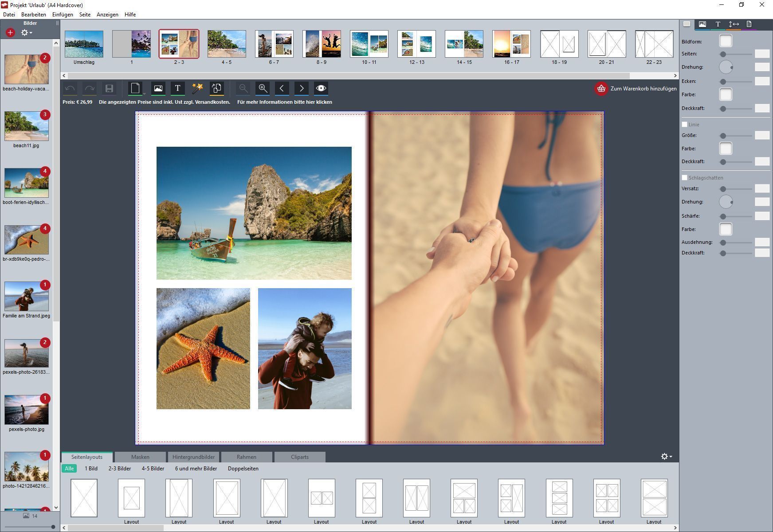The width and height of the screenshot is (773, 532).
Task: Open the Anzeigen menu
Action: coord(107,15)
